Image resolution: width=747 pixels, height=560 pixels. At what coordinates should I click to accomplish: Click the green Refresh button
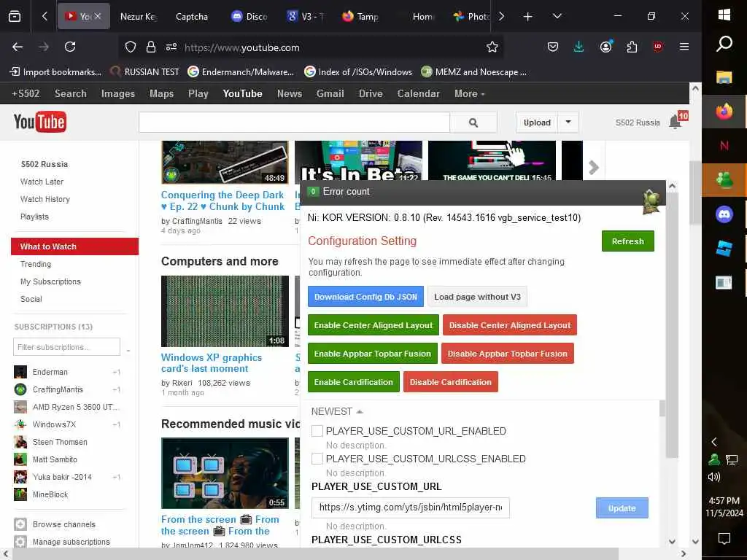pos(628,241)
